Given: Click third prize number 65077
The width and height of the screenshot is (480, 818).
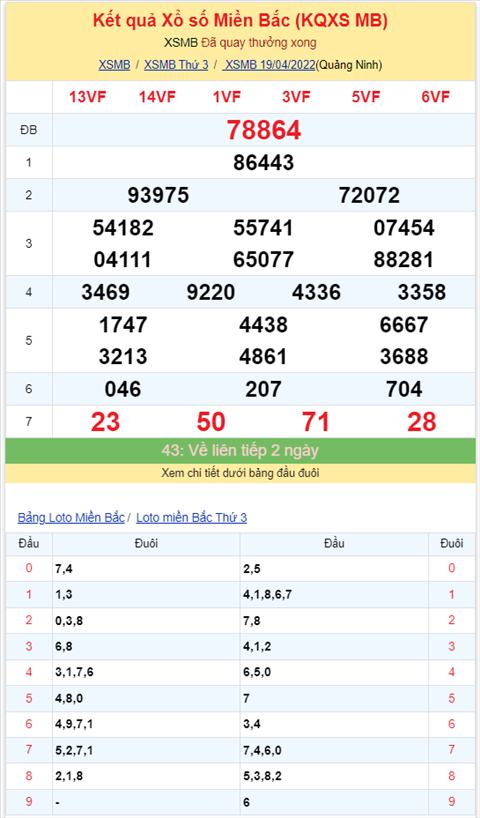Looking at the screenshot, I should pos(263,259).
